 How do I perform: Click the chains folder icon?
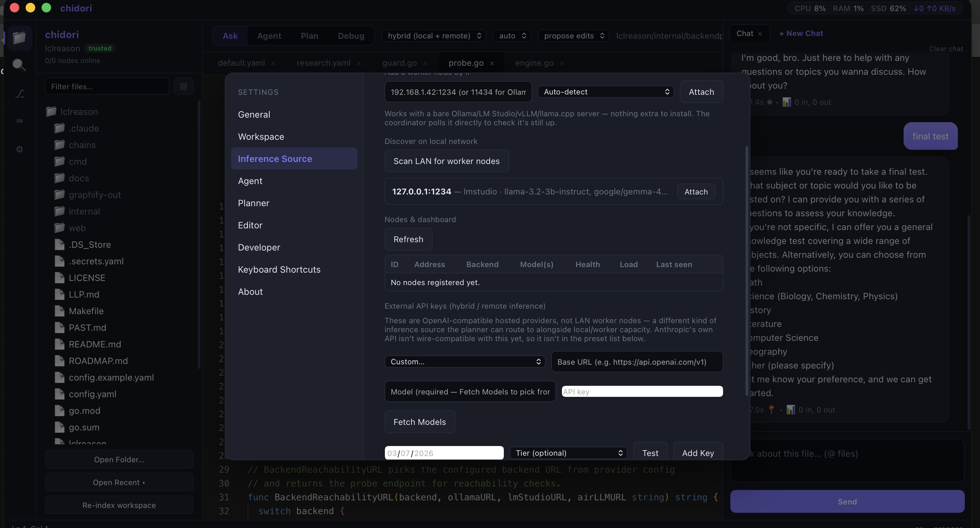[x=59, y=145]
